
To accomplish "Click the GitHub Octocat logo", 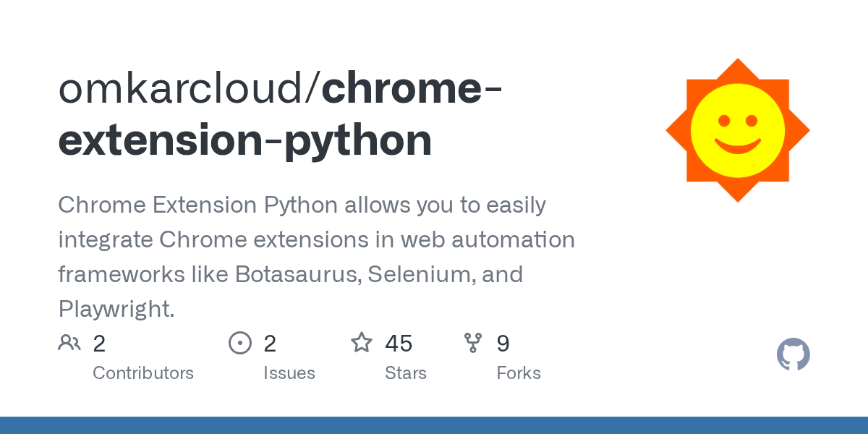I will [x=793, y=354].
